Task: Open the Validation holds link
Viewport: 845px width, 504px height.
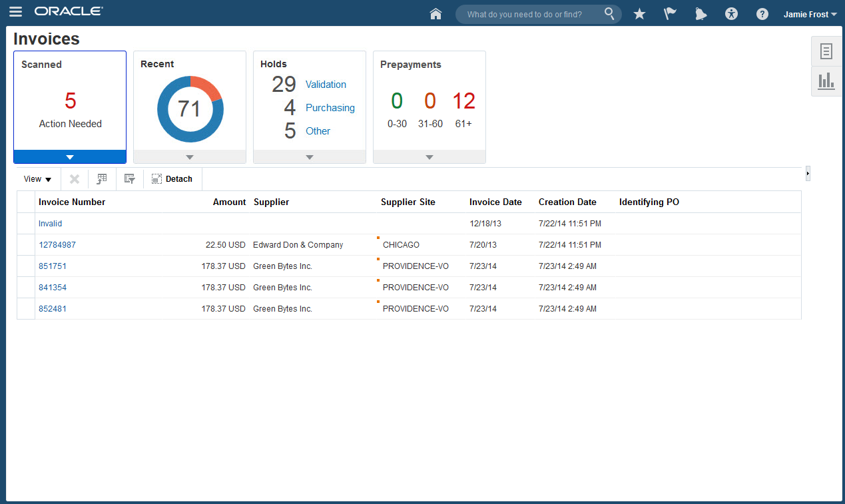Action: pos(326,85)
